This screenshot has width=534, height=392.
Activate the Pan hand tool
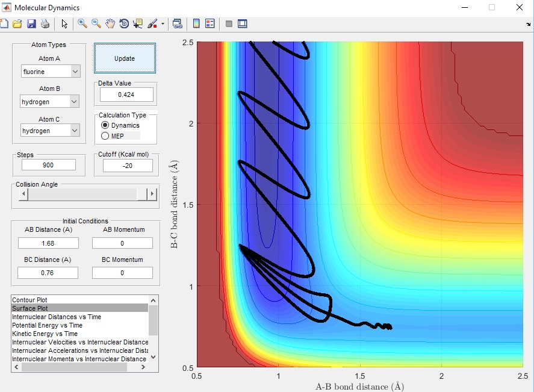click(x=110, y=24)
